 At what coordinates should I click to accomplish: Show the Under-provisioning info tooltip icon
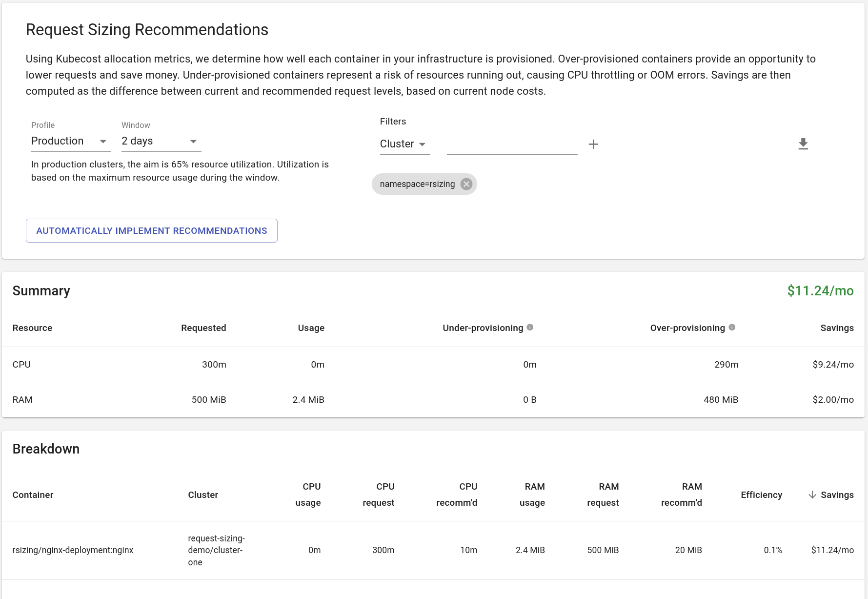coord(530,328)
